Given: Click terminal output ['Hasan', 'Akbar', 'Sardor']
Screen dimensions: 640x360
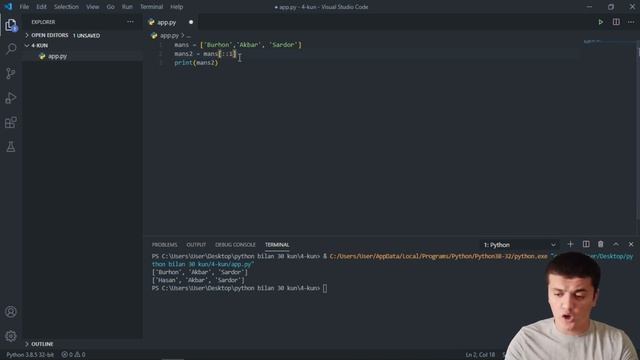Looking at the screenshot, I should point(198,280).
